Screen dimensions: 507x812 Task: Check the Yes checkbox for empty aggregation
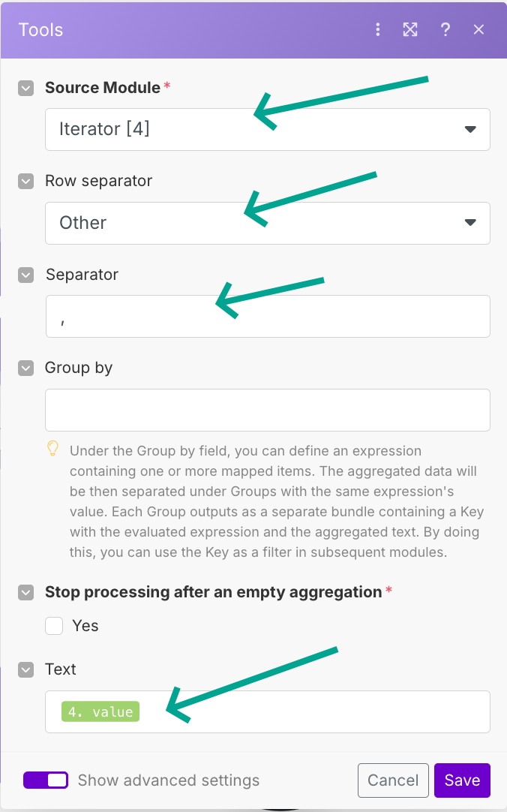pos(54,626)
